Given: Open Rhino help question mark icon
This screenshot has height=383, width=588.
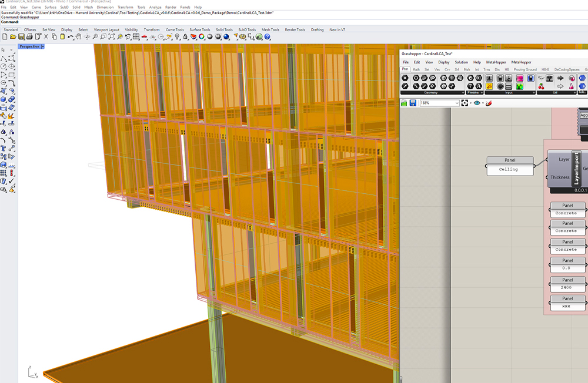Looking at the screenshot, I should point(267,37).
